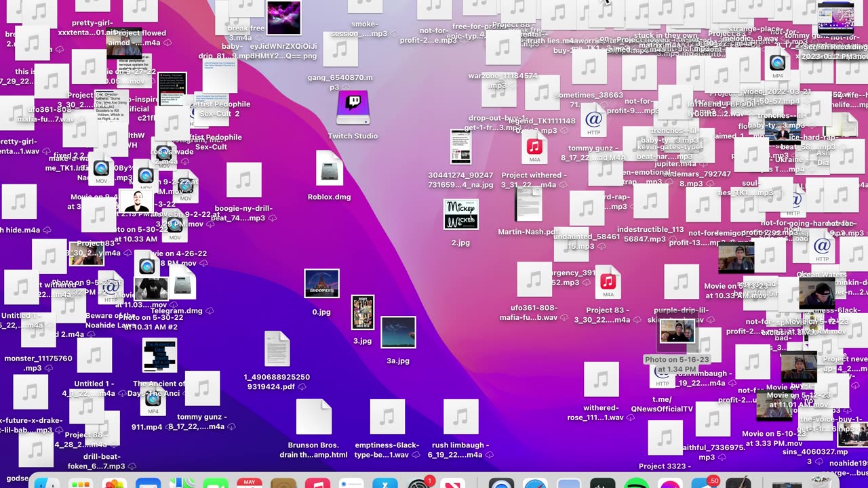Select the rush limbaugh 6_19_22 m4a file icon

tap(460, 417)
